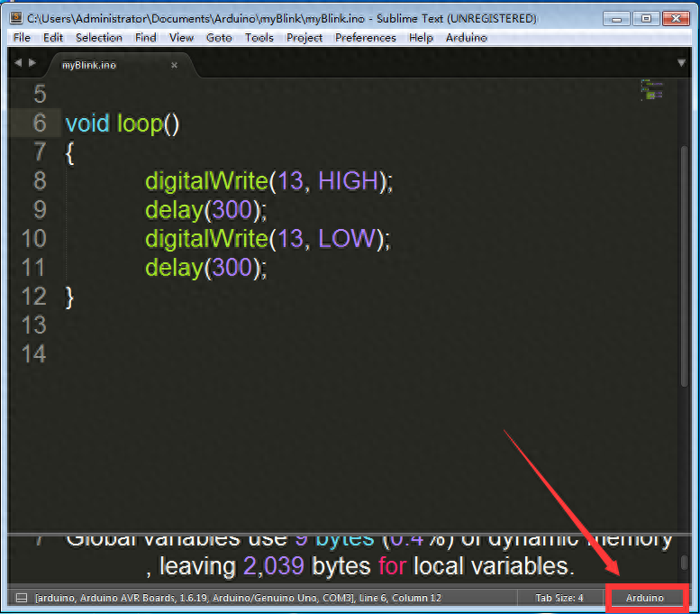
Task: Click line number 8 in gutter
Action: tap(40, 181)
